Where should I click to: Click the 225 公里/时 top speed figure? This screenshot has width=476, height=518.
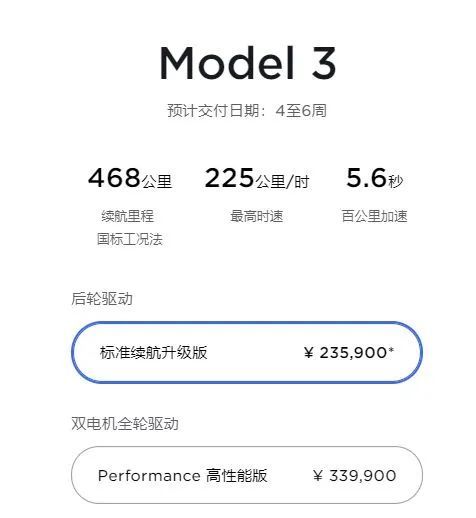coord(257,178)
